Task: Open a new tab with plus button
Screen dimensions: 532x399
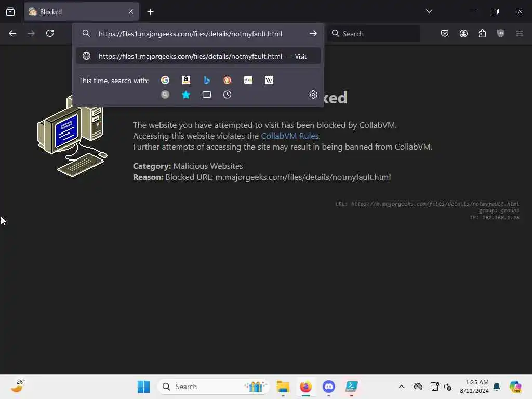Action: [x=150, y=12]
